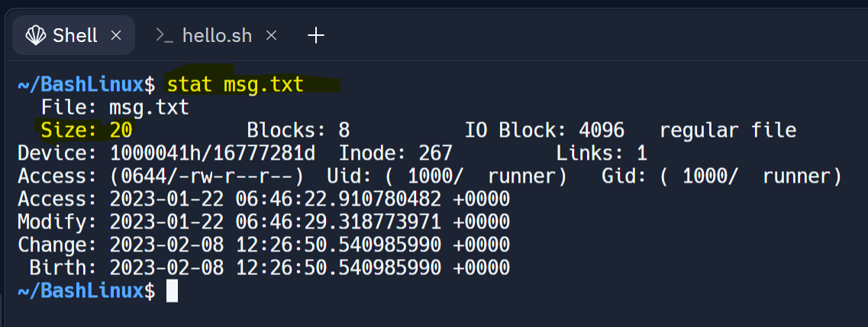Click the 'Device: 1000041h/16777281d' value
The image size is (868, 327).
tap(166, 153)
